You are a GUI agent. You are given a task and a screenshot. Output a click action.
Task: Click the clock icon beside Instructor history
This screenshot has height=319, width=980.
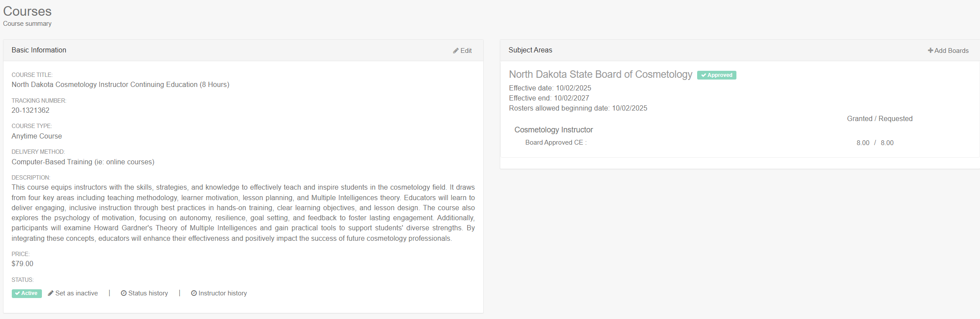[x=194, y=293]
